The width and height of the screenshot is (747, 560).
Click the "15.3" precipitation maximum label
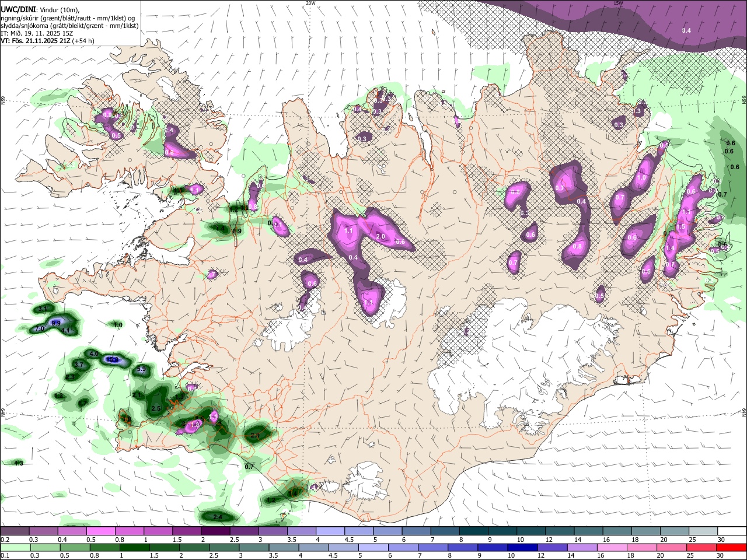[113, 360]
